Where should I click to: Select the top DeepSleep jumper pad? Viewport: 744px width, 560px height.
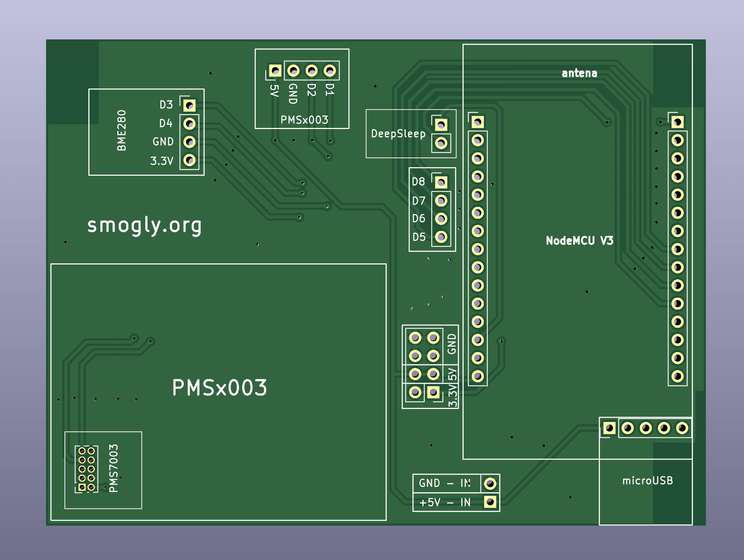pyautogui.click(x=441, y=125)
